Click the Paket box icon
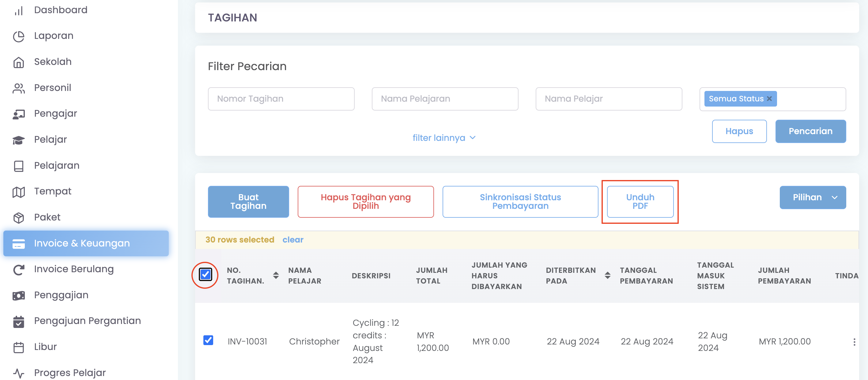Screen dimensions: 868x380 [19, 218]
